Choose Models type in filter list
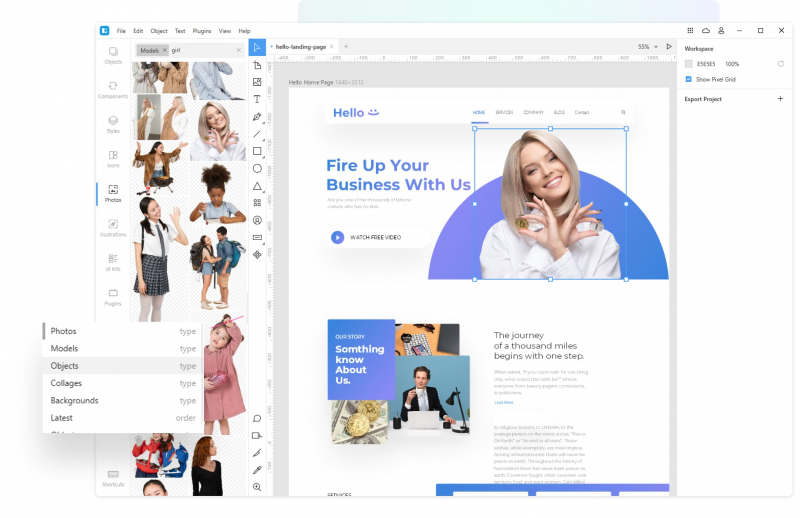Screen dimensions: 800x518 coord(123,349)
